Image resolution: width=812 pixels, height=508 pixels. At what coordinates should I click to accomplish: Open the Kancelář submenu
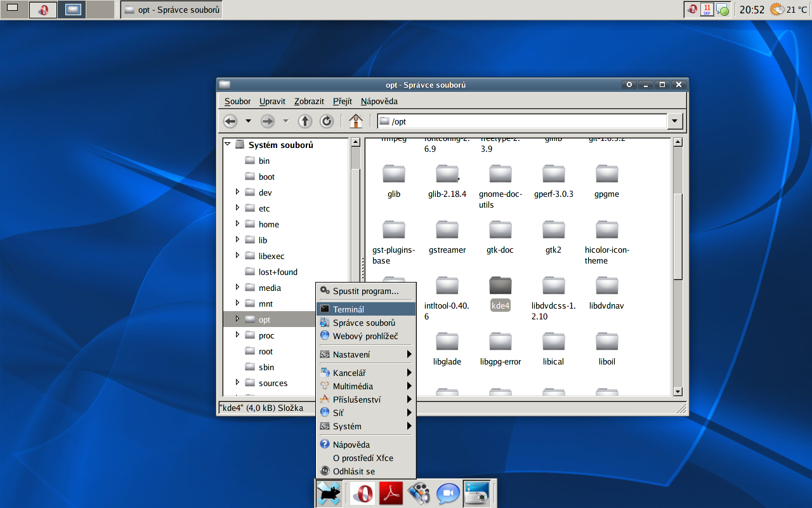point(366,373)
